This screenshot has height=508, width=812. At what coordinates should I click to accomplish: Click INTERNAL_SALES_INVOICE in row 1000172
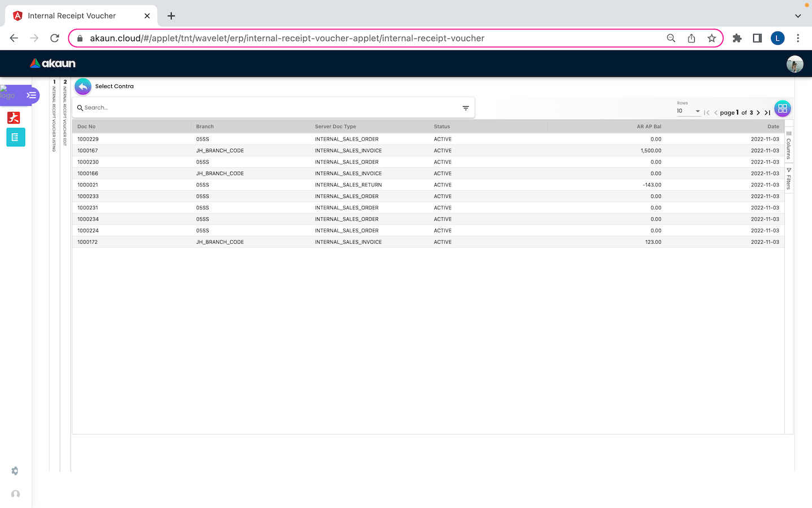348,242
